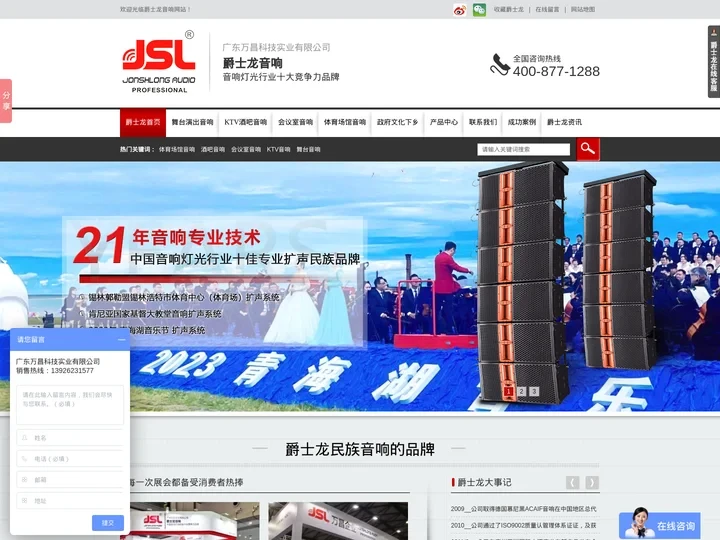720x540 pixels.
Task: Open 会议室音响 navigation item
Action: pyautogui.click(x=295, y=122)
